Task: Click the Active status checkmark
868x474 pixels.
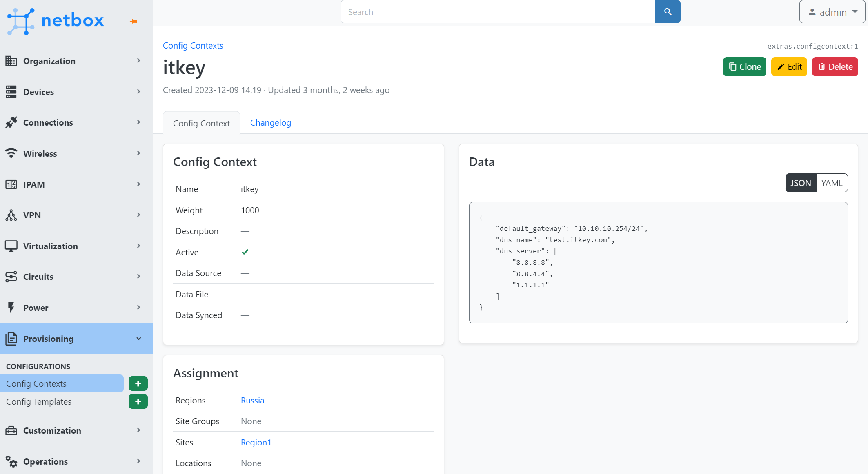Action: point(245,252)
